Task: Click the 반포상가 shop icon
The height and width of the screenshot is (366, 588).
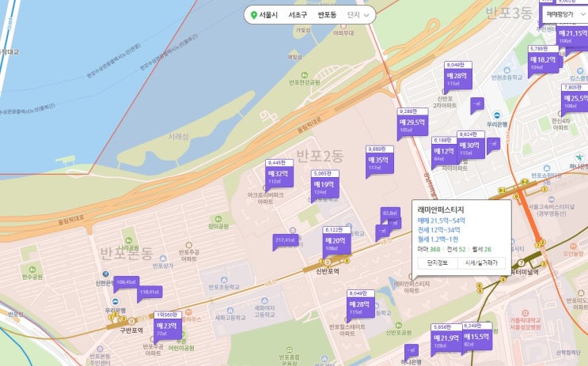Action: pyautogui.click(x=163, y=258)
